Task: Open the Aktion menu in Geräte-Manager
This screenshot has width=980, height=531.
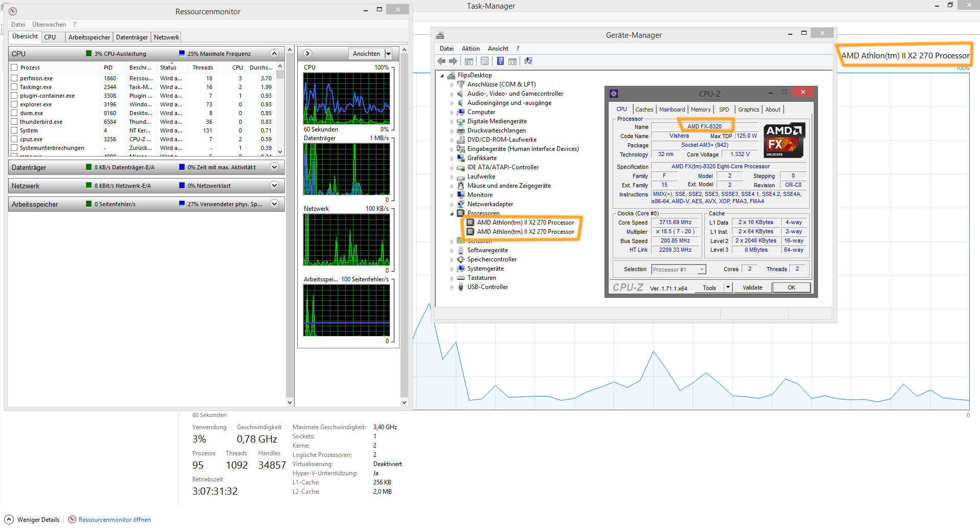Action: pyautogui.click(x=471, y=49)
